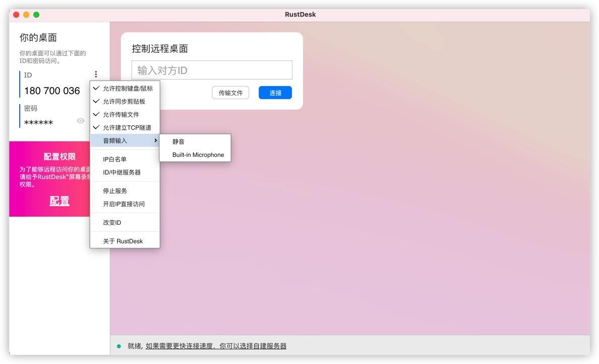599x364 pixels.
Task: Click the 配置 permissions link
Action: click(x=59, y=201)
